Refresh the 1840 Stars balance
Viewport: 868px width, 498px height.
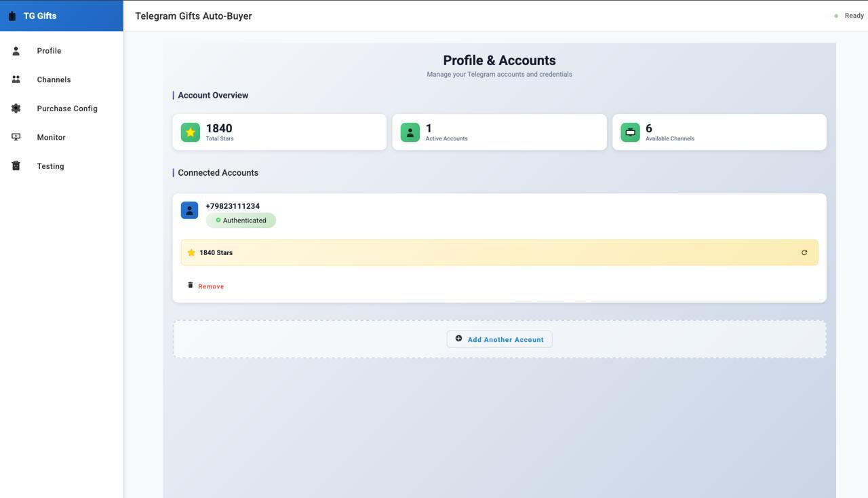pos(804,252)
